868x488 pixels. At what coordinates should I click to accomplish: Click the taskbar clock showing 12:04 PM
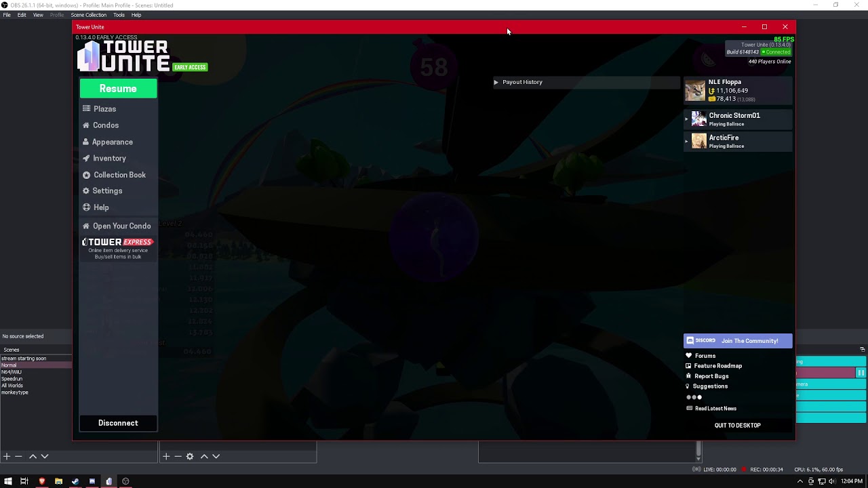[x=852, y=481]
